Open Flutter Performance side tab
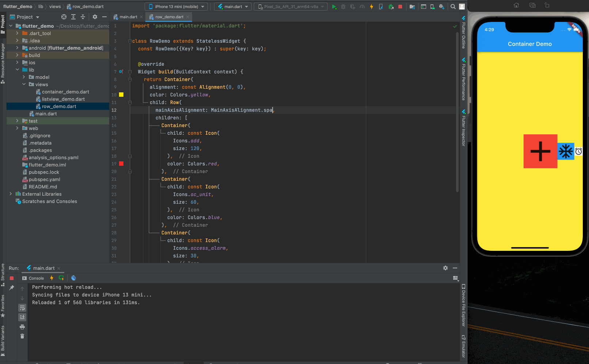Image resolution: width=589 pixels, height=364 pixels. pyautogui.click(x=463, y=79)
